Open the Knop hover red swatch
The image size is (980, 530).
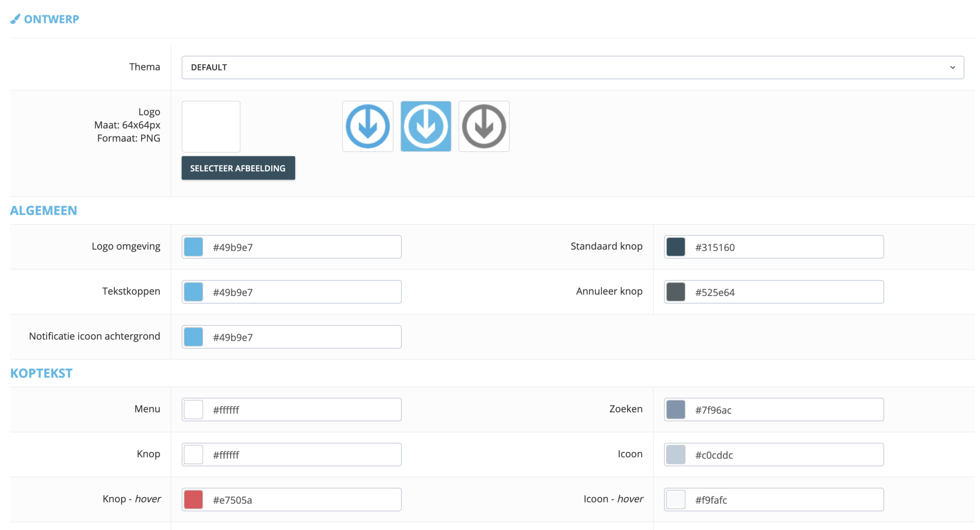[193, 500]
